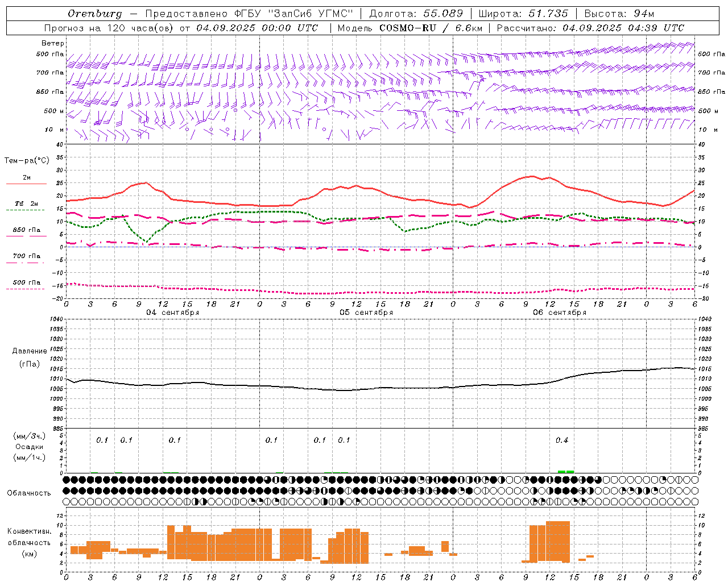Click the 'Облачность' cloud cover label
This screenshot has height=582, width=728.
29,493
